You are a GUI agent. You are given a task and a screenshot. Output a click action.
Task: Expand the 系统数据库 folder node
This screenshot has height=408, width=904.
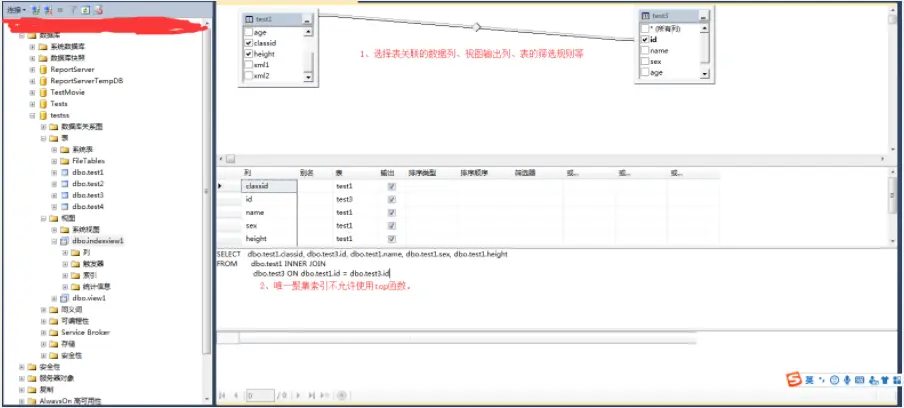click(33, 47)
